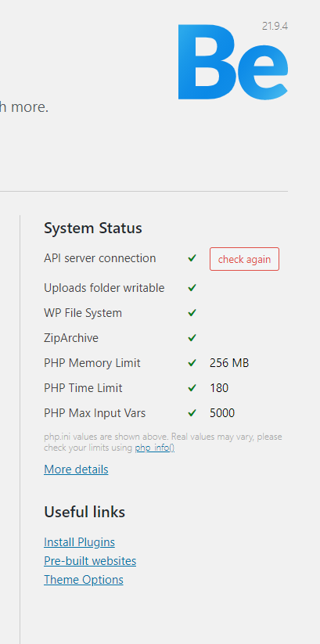320x644 pixels.
Task: Click the check again button
Action: [244, 259]
